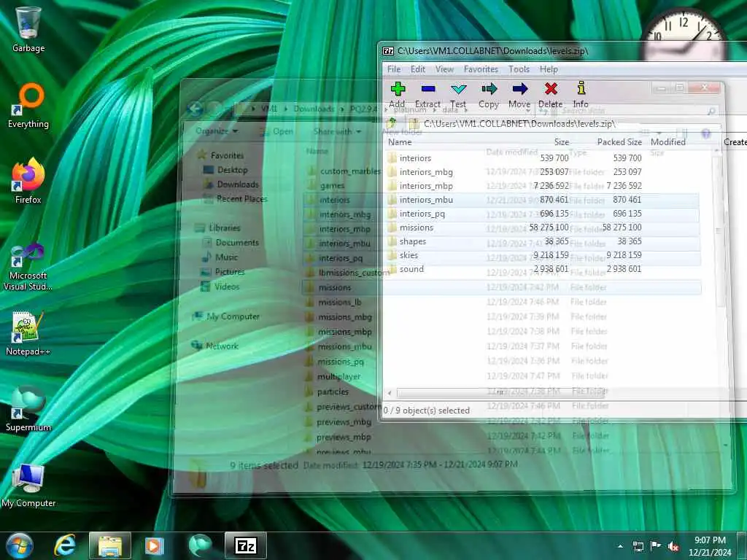Open Share with dropdown in Explorer

point(337,131)
